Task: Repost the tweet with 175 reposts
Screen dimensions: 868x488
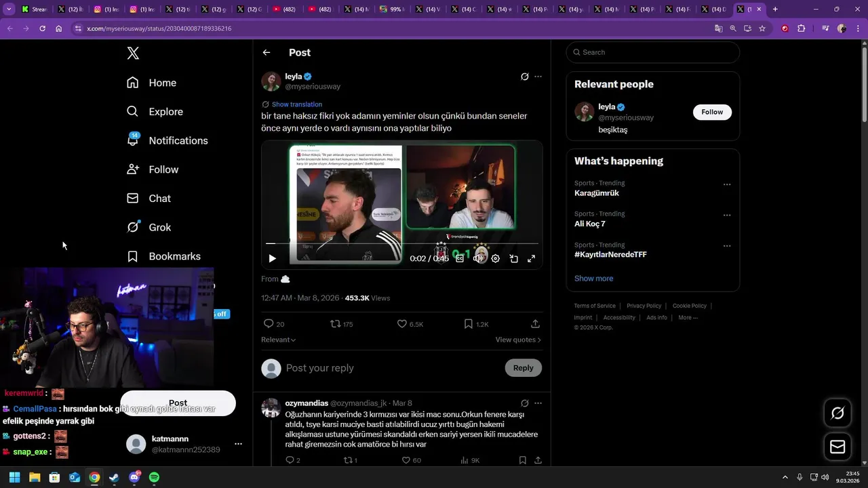Action: click(x=341, y=324)
